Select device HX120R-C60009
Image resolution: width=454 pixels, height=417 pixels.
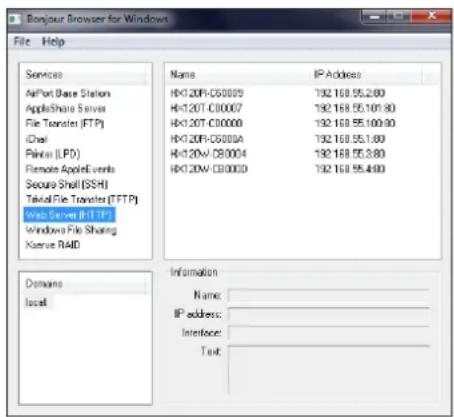207,93
